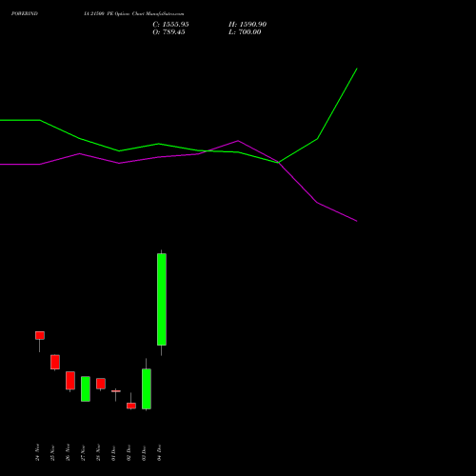Click the 24 Nov date label
The image size is (476, 476).
click(x=37, y=452)
